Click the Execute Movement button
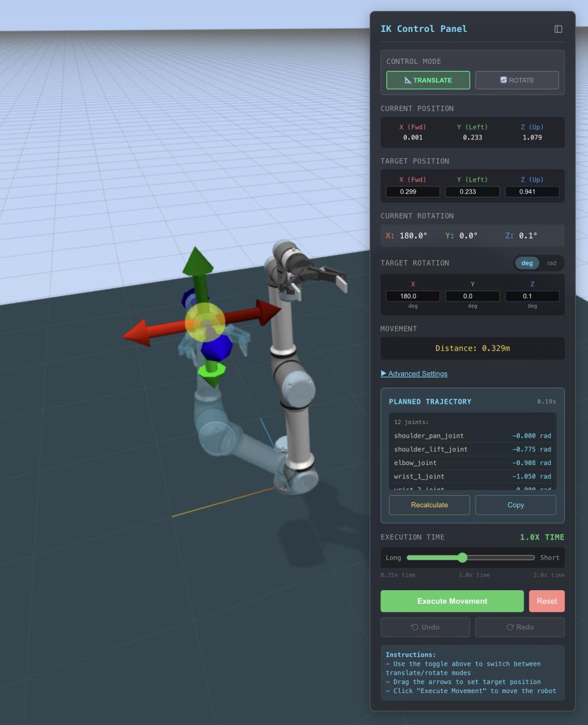The image size is (588, 725). pos(451,600)
